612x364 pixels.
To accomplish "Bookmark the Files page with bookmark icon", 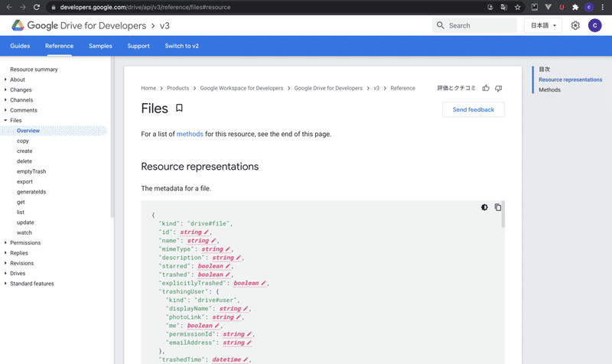I will click(x=179, y=108).
